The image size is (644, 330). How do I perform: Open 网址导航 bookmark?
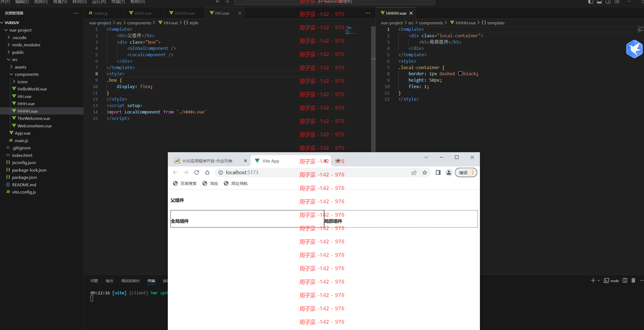(236, 183)
